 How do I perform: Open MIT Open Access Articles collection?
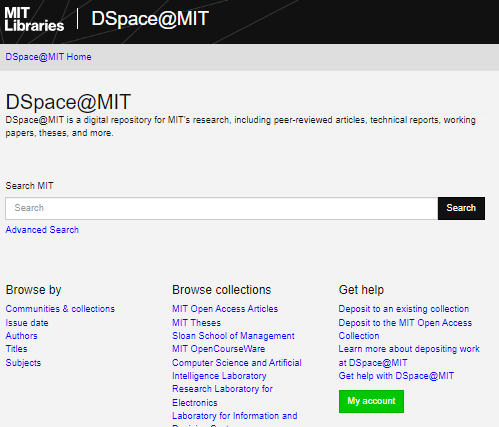click(225, 309)
